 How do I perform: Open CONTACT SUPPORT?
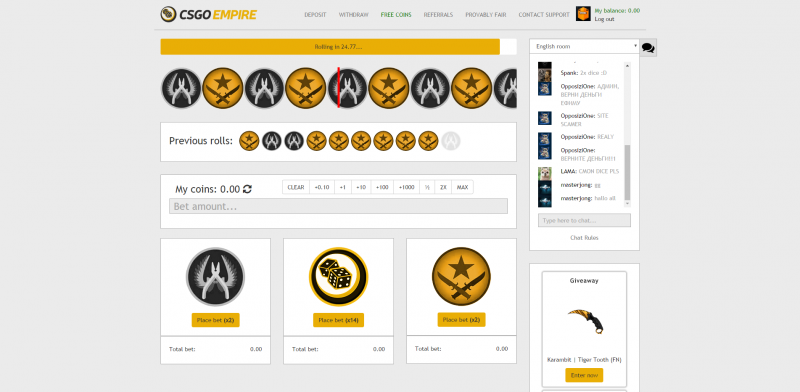click(544, 15)
